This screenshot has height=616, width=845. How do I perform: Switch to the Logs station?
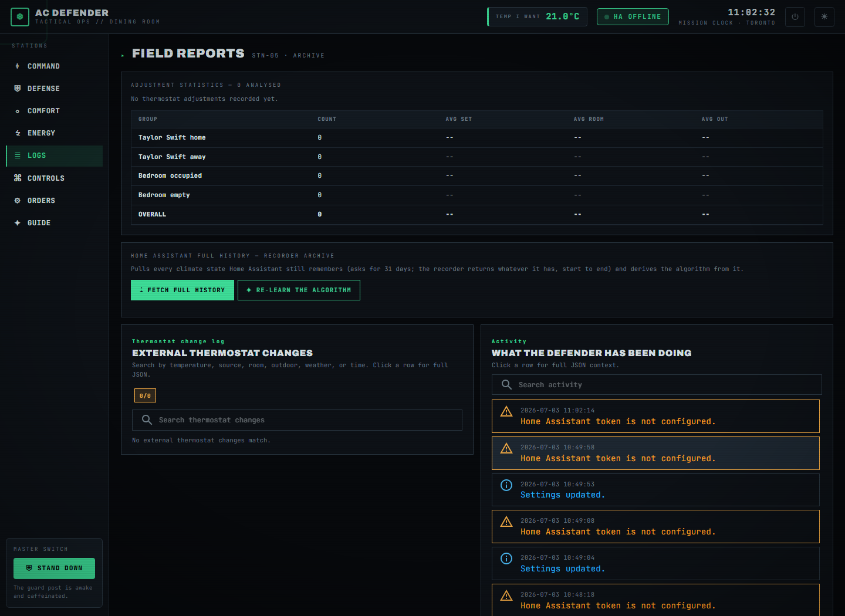(55, 156)
